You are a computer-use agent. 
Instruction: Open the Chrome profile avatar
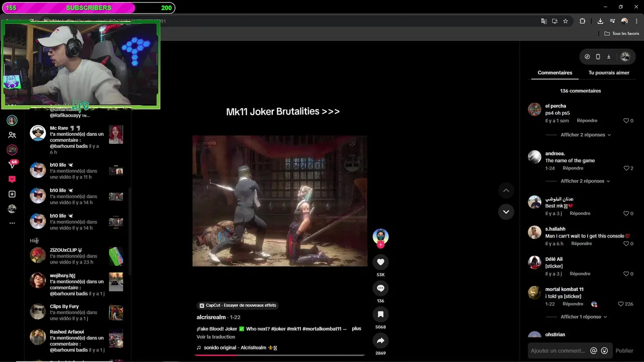tap(624, 21)
